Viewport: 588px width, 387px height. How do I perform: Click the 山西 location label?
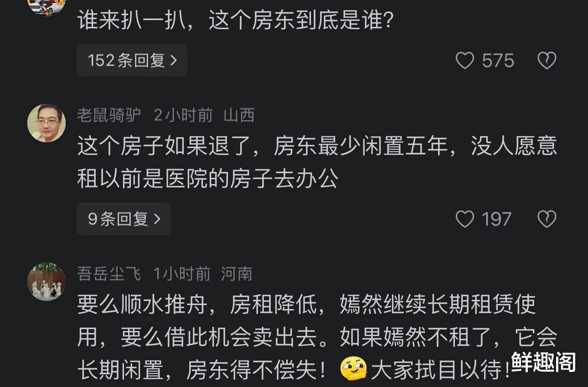click(239, 116)
